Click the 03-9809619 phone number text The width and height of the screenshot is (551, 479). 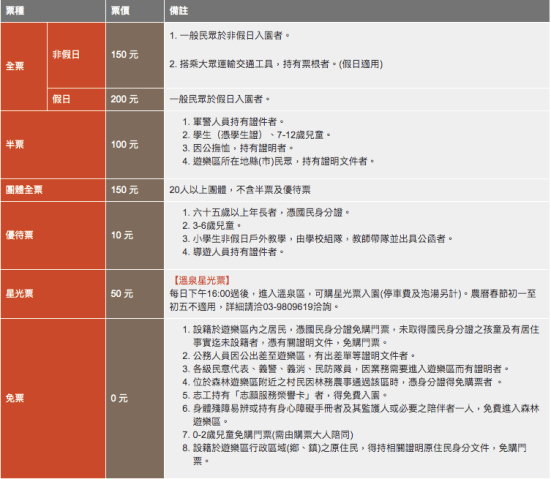pos(288,307)
